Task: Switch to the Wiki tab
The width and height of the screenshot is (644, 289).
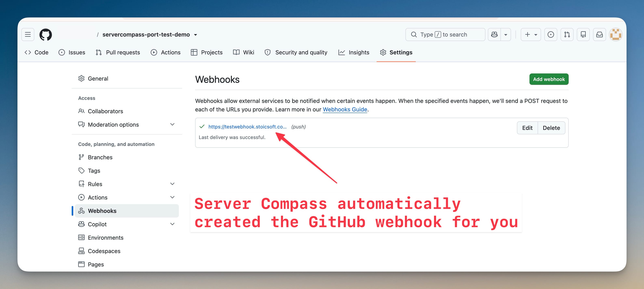Action: click(243, 52)
